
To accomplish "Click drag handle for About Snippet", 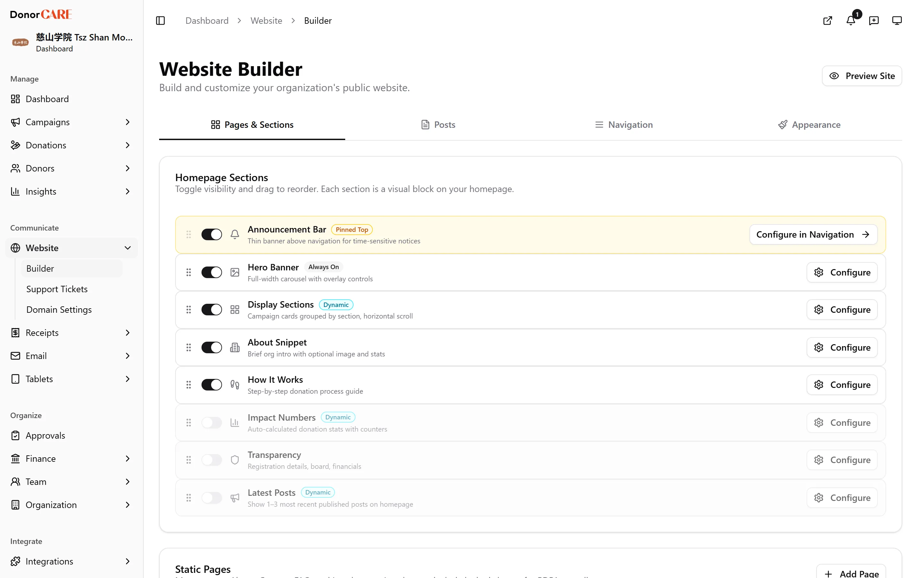I will point(189,347).
